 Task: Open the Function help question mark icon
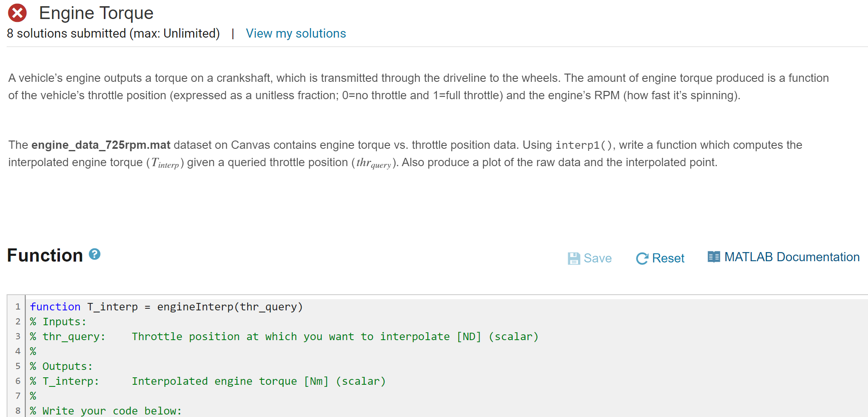pos(95,254)
